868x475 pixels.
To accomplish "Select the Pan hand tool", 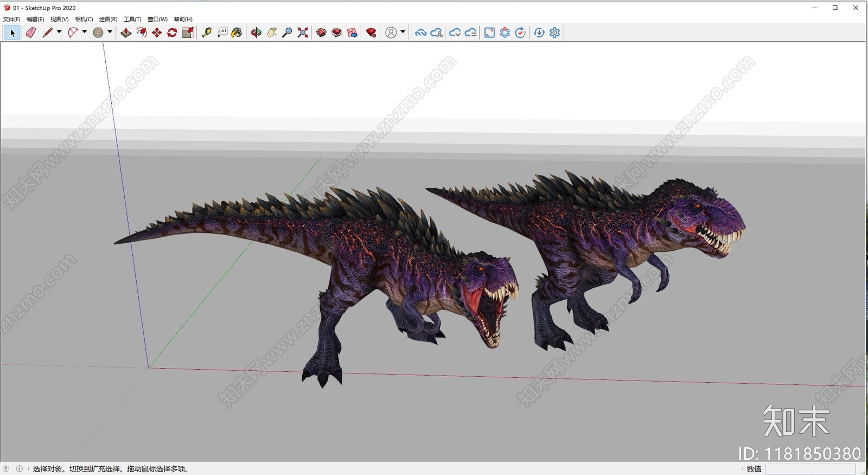I will [272, 33].
